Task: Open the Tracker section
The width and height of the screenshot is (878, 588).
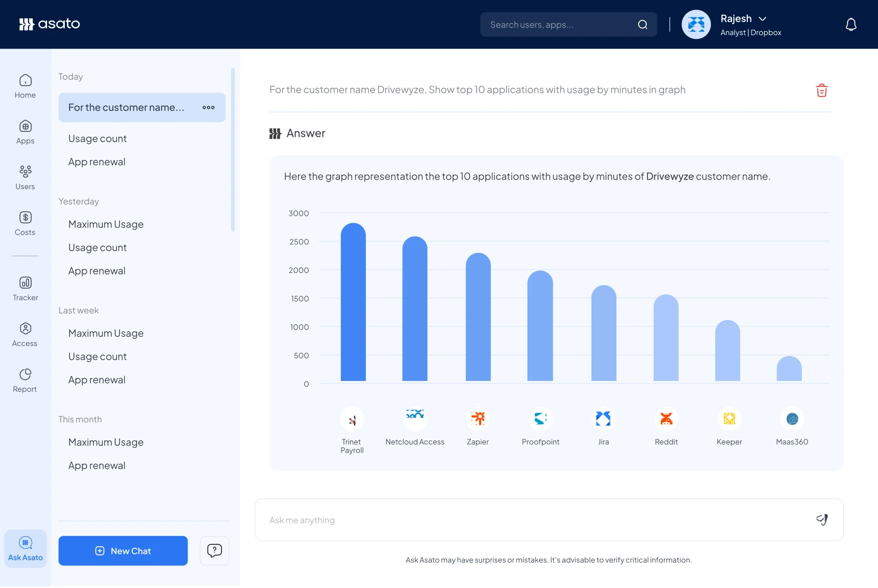Action: [x=25, y=289]
